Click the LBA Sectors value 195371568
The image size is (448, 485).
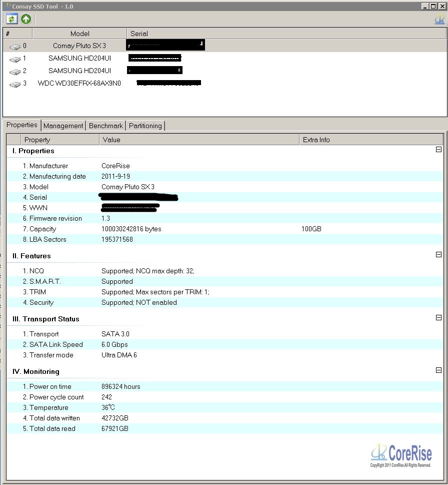click(x=117, y=239)
